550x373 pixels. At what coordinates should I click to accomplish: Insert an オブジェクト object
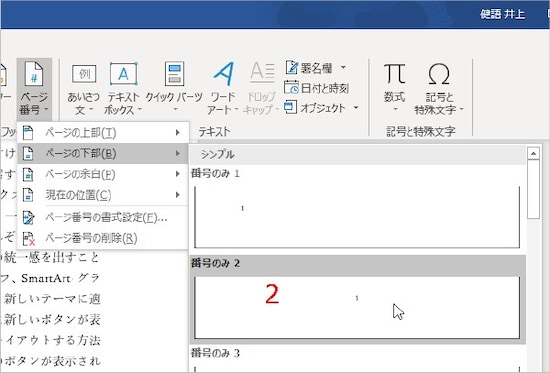pos(315,108)
